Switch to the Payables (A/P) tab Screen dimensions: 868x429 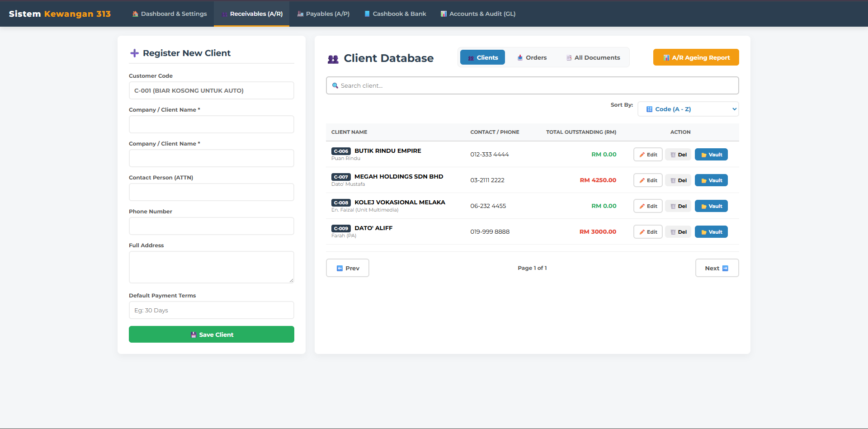click(x=323, y=14)
